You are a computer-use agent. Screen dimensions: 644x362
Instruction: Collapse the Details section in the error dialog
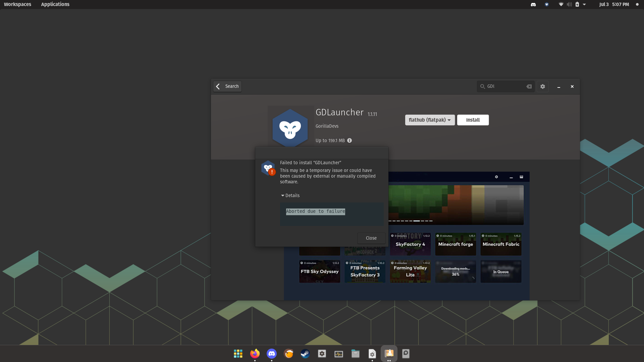point(290,195)
